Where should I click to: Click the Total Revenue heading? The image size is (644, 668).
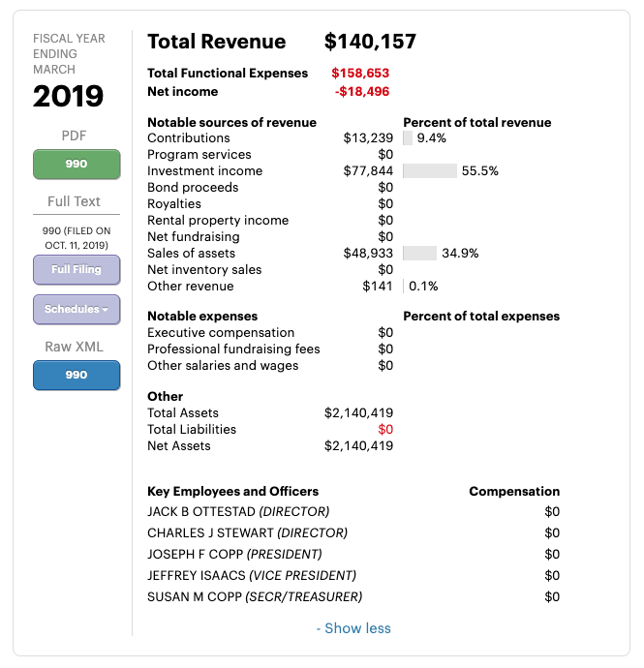tap(216, 42)
